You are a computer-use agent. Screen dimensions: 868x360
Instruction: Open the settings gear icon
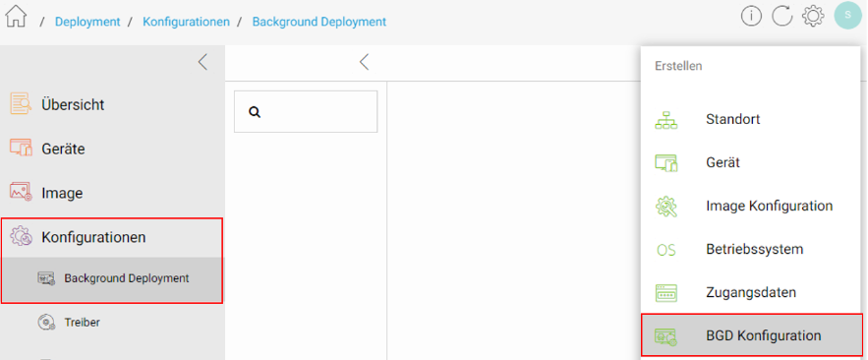click(813, 17)
